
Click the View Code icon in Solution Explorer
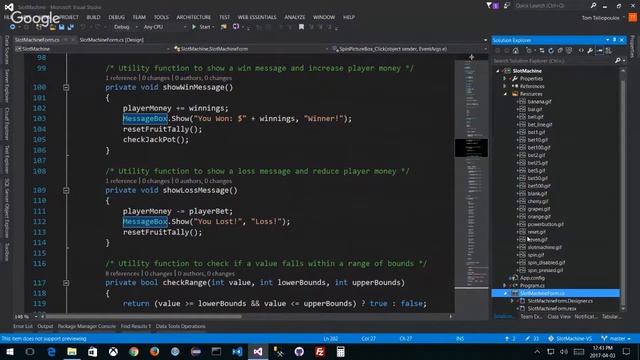click(x=581, y=51)
